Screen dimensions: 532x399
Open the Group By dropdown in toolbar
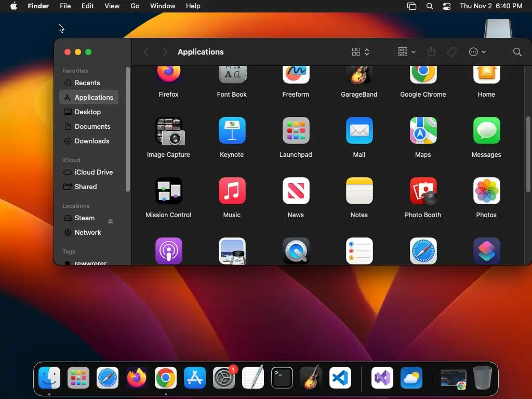pyautogui.click(x=406, y=52)
